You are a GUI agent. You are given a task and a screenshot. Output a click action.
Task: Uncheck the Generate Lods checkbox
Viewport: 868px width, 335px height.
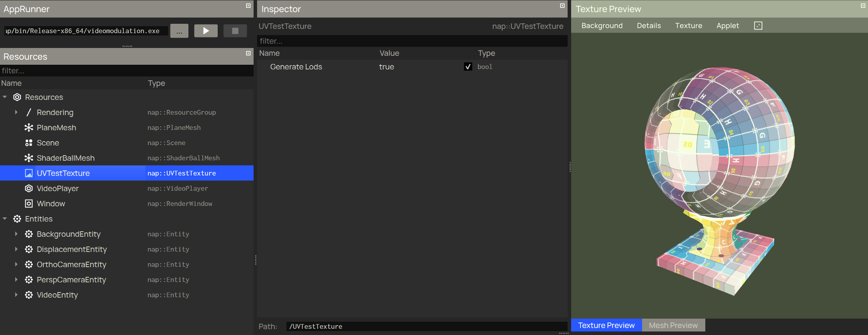tap(468, 67)
